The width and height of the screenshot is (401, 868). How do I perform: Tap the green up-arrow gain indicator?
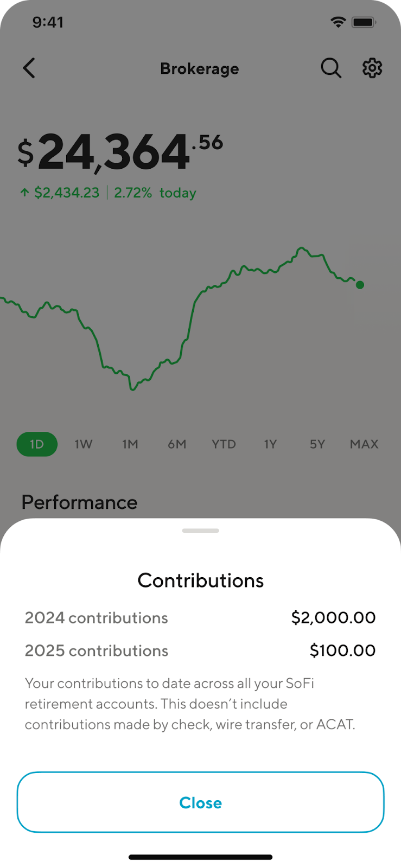click(24, 193)
